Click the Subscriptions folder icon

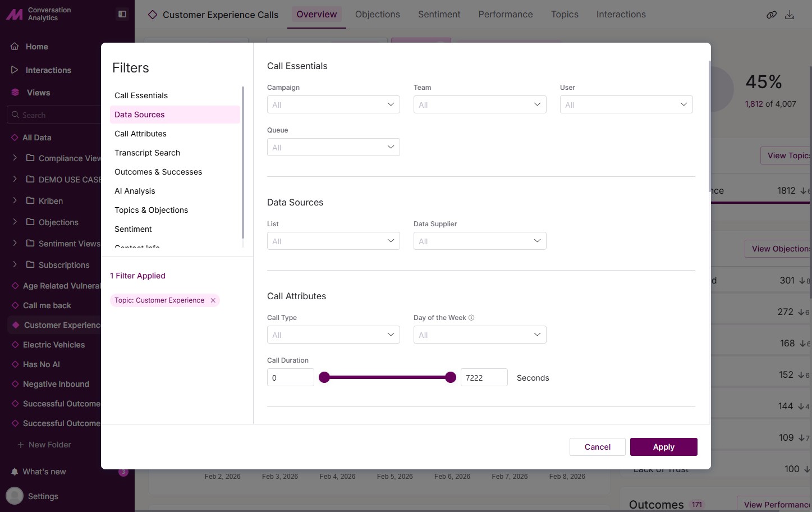tap(30, 264)
